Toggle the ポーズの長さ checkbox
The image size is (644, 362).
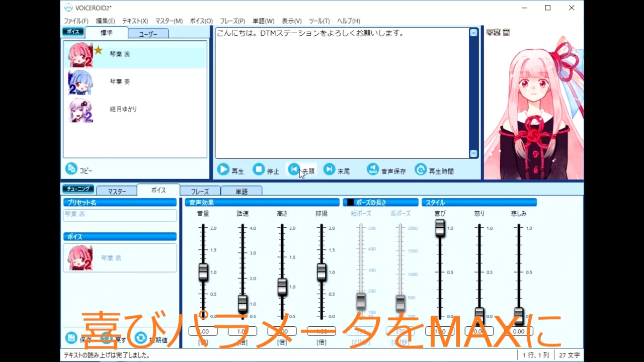tap(350, 203)
